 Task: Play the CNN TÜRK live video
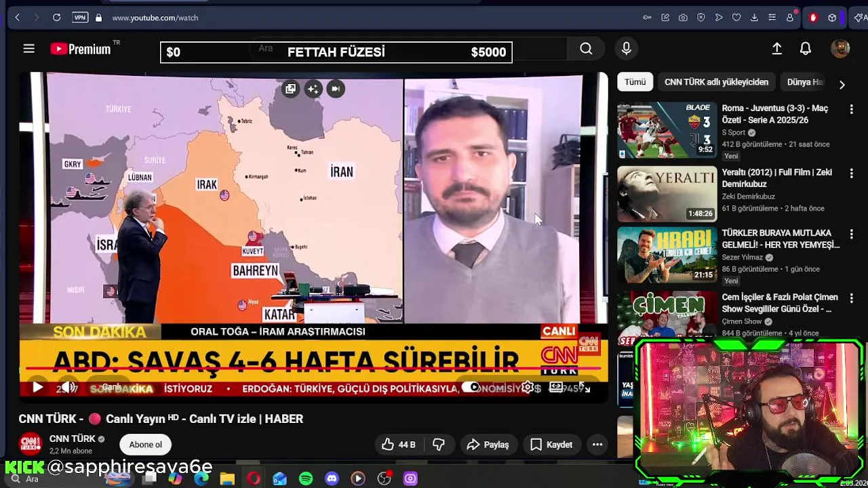coord(37,388)
